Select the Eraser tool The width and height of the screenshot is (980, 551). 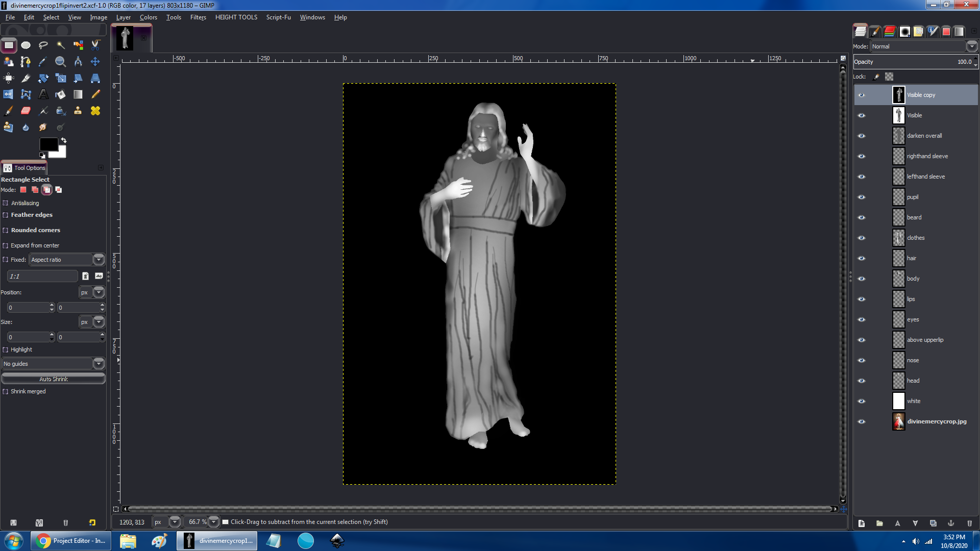tap(26, 111)
